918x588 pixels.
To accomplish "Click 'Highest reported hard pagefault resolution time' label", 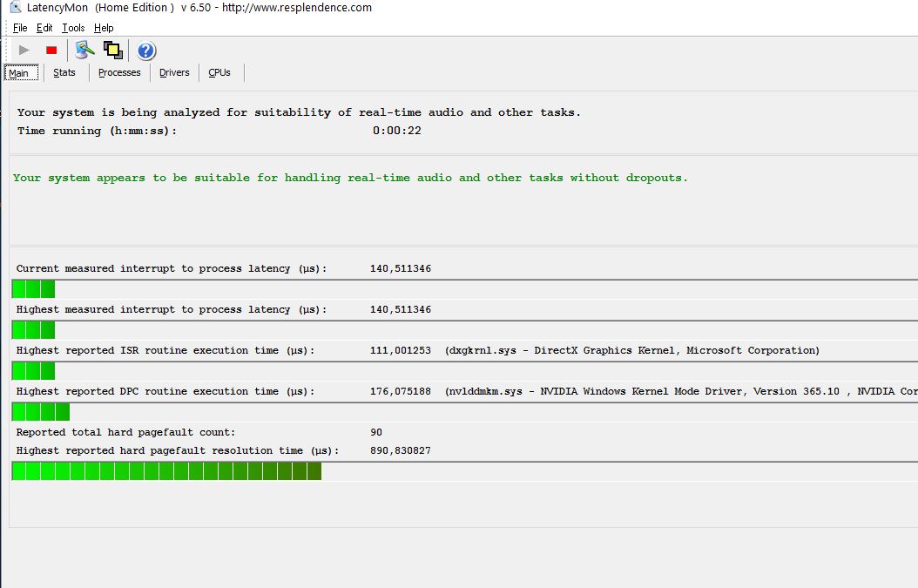I will (x=178, y=450).
